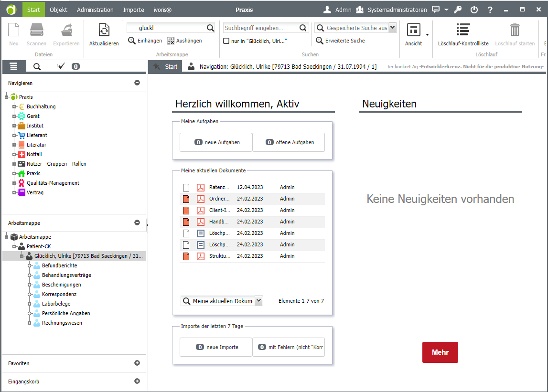Select the Laborbelege folder in Arbeitsmappe

[x=56, y=304]
